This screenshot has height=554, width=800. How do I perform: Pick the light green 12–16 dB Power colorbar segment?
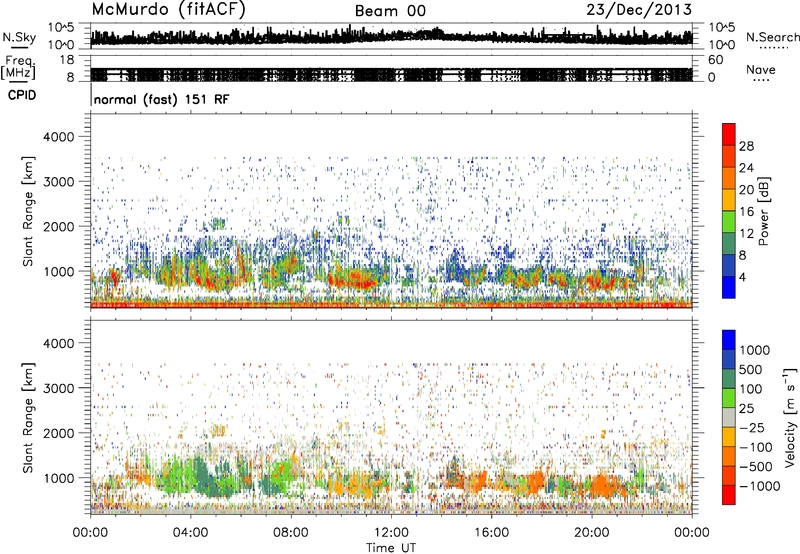pyautogui.click(x=729, y=222)
